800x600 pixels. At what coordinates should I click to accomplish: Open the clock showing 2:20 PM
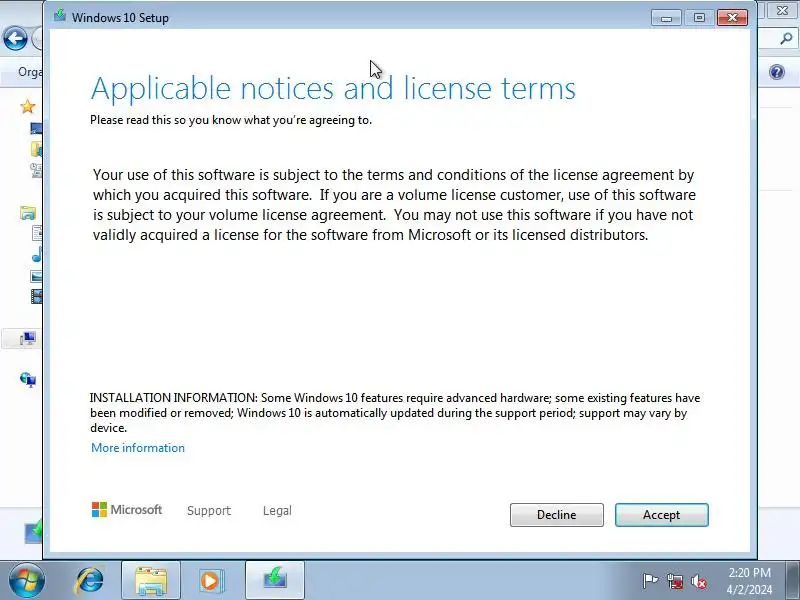point(749,581)
